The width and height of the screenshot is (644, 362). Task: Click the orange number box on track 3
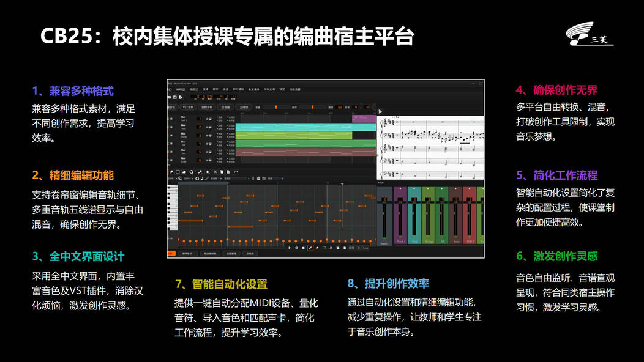click(199, 135)
